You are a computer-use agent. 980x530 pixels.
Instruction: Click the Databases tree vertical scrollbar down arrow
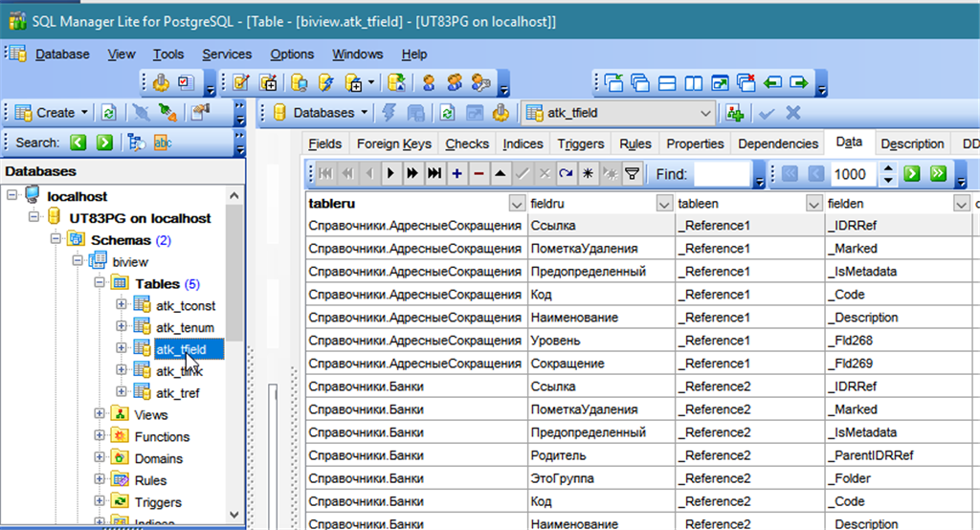234,515
